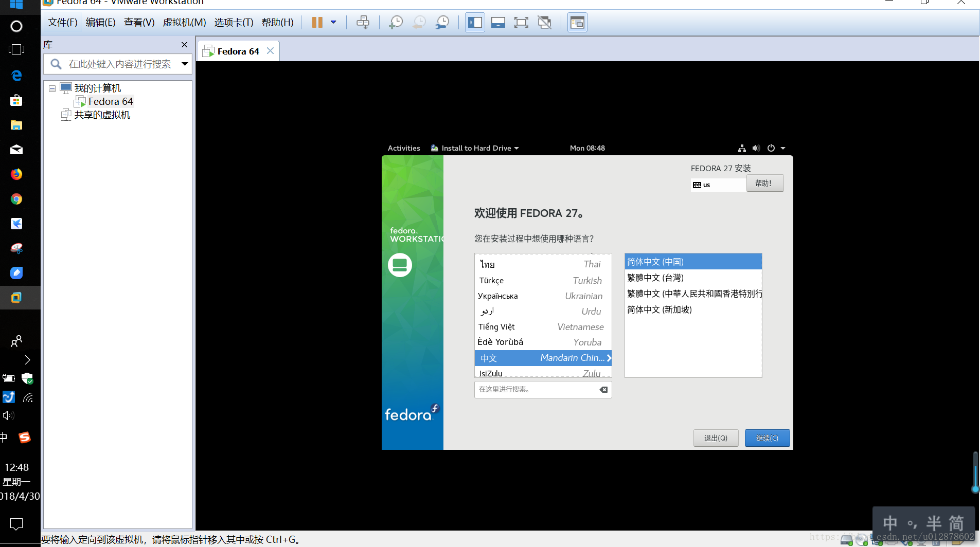Select 共享的虚拟机 in the library tree
Screen dimensions: 980x547
pyautogui.click(x=102, y=115)
